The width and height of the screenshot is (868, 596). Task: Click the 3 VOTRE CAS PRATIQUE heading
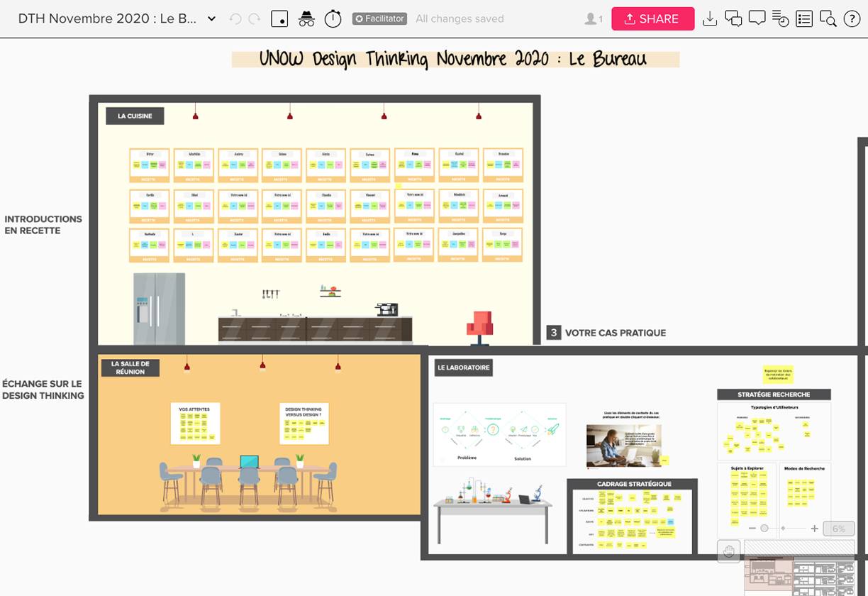tap(606, 332)
